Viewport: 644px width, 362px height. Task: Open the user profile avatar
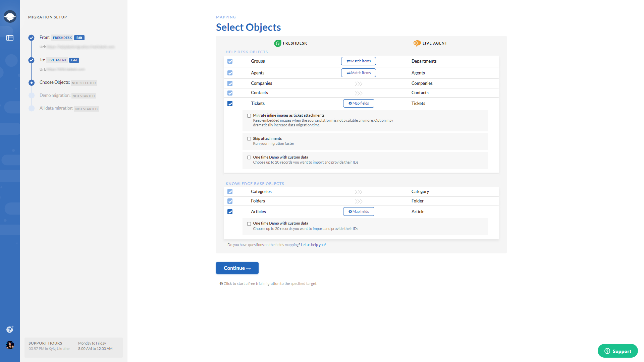[10, 345]
